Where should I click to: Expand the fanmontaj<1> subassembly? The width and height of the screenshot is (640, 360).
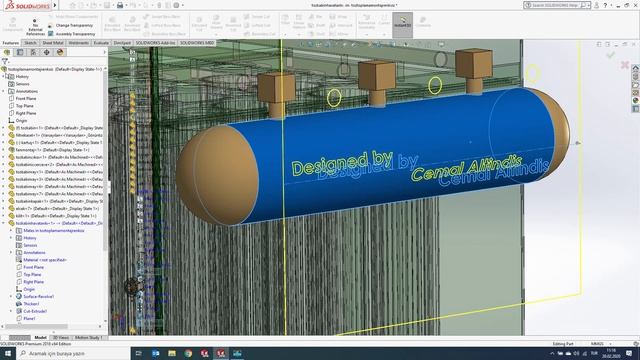[x=4, y=150]
